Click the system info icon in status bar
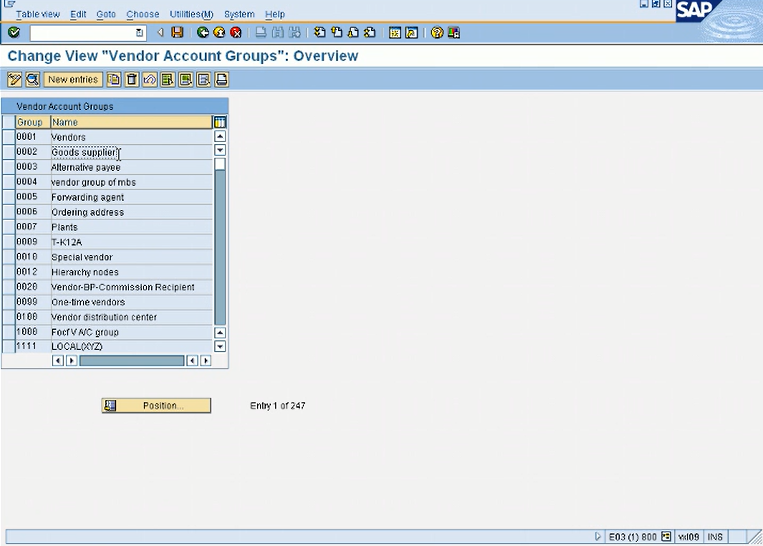Image resolution: width=763 pixels, height=546 pixels. coord(666,537)
